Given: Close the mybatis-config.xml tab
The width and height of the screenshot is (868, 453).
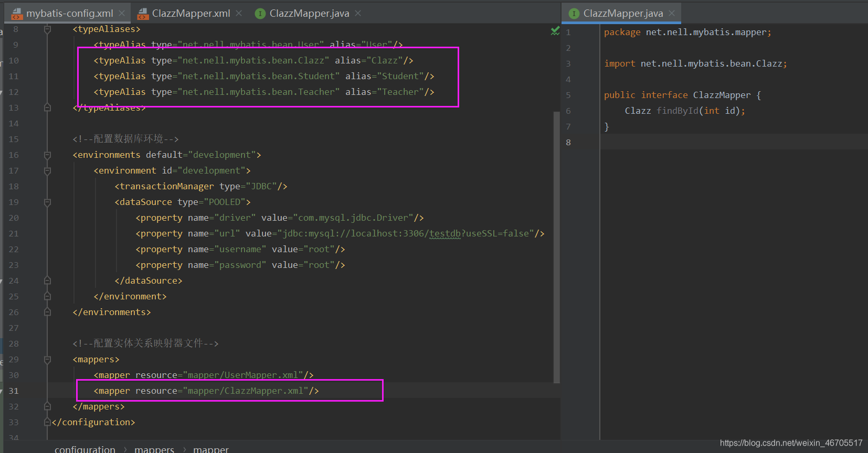Looking at the screenshot, I should (x=122, y=13).
